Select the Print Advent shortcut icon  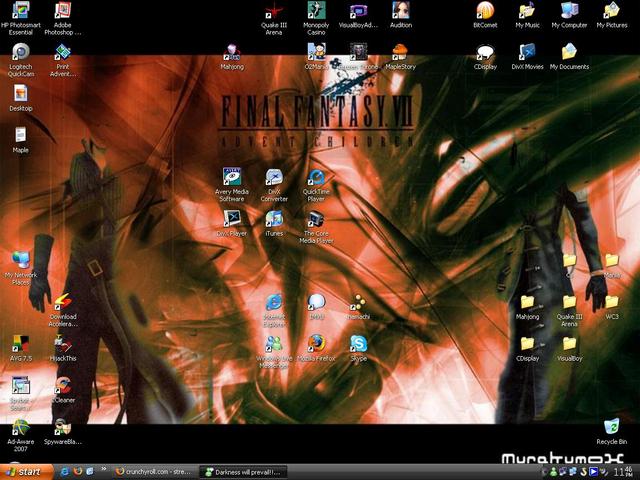(x=62, y=60)
